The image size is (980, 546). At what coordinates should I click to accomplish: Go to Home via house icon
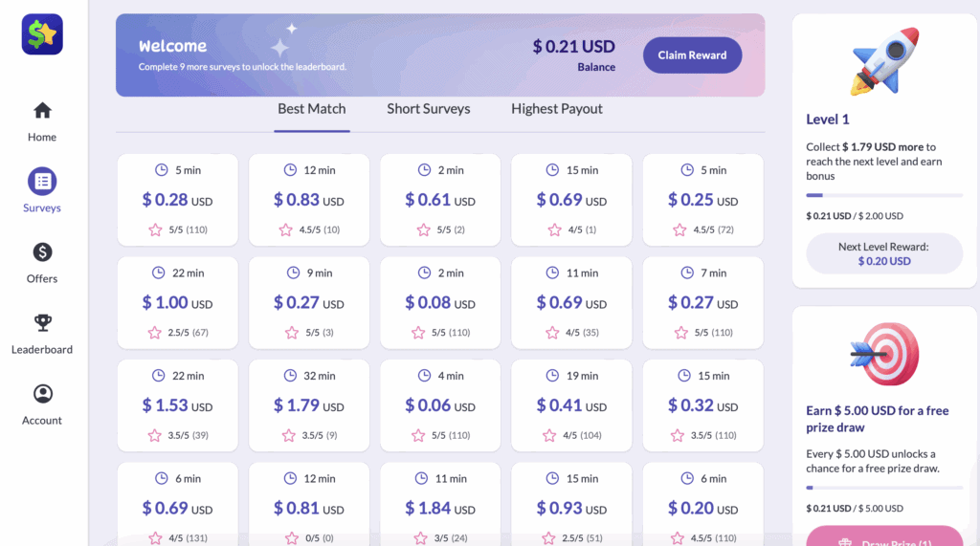tap(42, 111)
